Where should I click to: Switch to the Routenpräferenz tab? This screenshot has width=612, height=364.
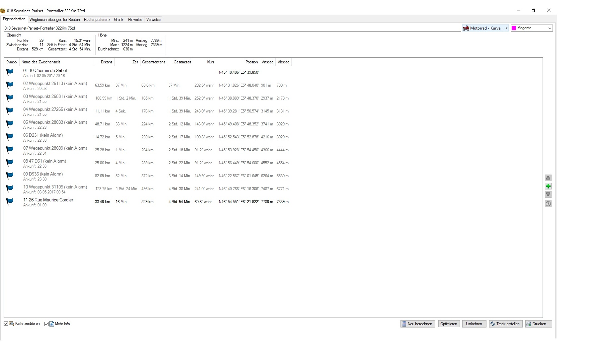97,20
